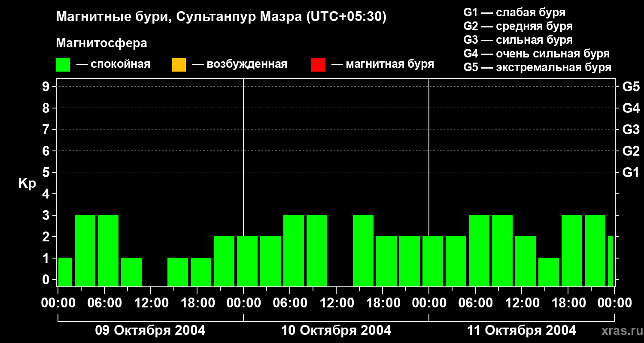644x343 pixels.
Task: Click the 'G5 — экстремальная буря' line
Action: [x=538, y=67]
